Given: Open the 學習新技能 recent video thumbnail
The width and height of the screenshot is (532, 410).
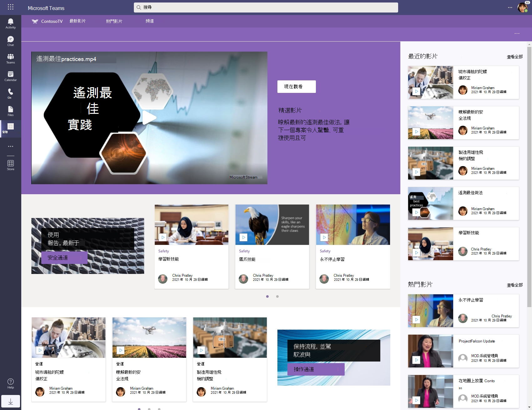Looking at the screenshot, I should click(431, 244).
